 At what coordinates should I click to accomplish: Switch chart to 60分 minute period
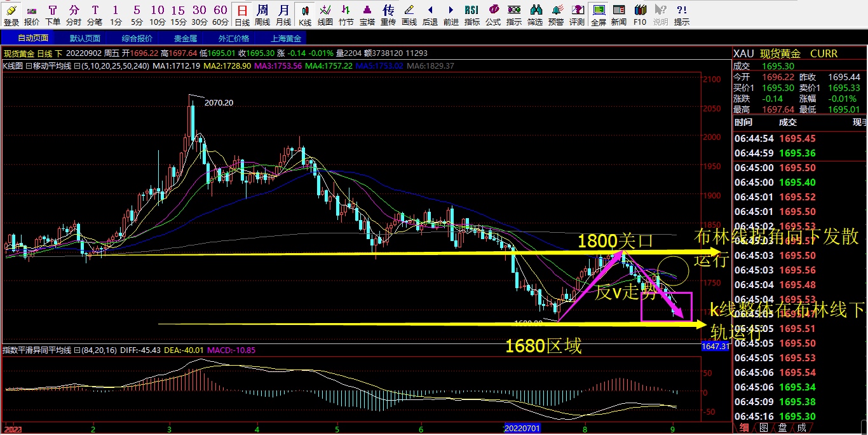coord(220,14)
